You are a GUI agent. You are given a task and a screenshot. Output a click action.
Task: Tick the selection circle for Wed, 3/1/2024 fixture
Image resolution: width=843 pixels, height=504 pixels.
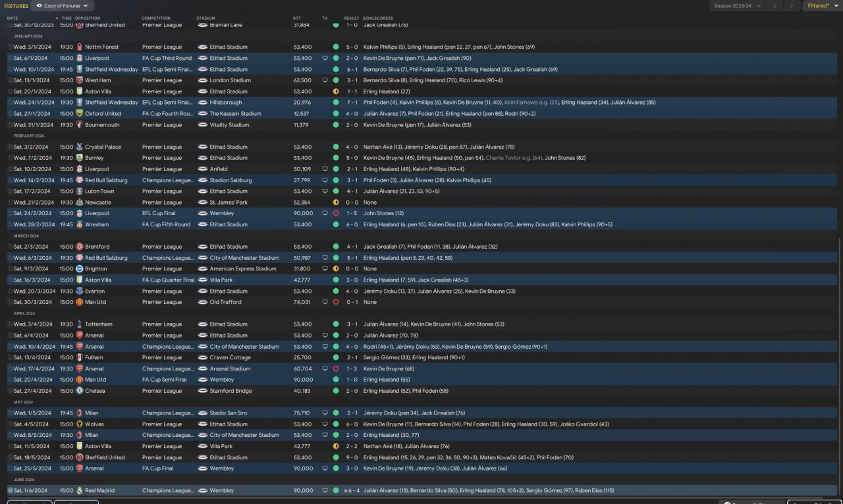[10, 47]
